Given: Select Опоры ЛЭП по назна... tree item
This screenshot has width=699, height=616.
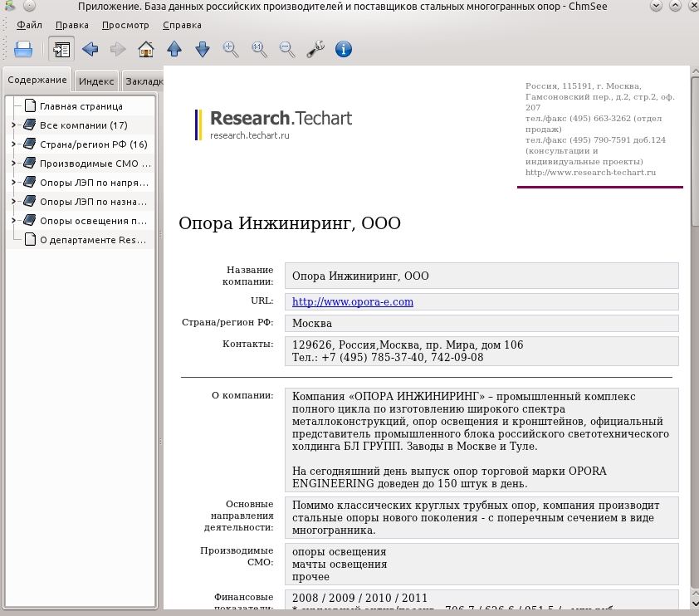Looking at the screenshot, I should (x=93, y=202).
